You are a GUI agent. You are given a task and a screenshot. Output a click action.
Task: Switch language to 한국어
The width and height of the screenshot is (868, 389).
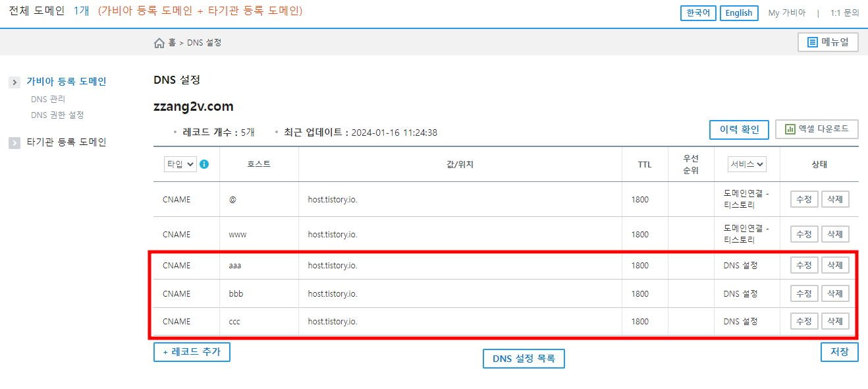(698, 13)
